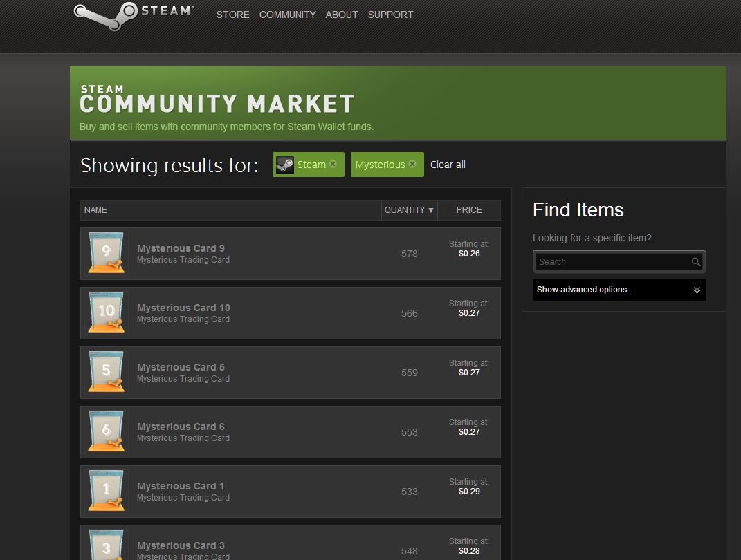Viewport: 741px width, 560px height.
Task: Click the quantity value 578
Action: point(410,254)
